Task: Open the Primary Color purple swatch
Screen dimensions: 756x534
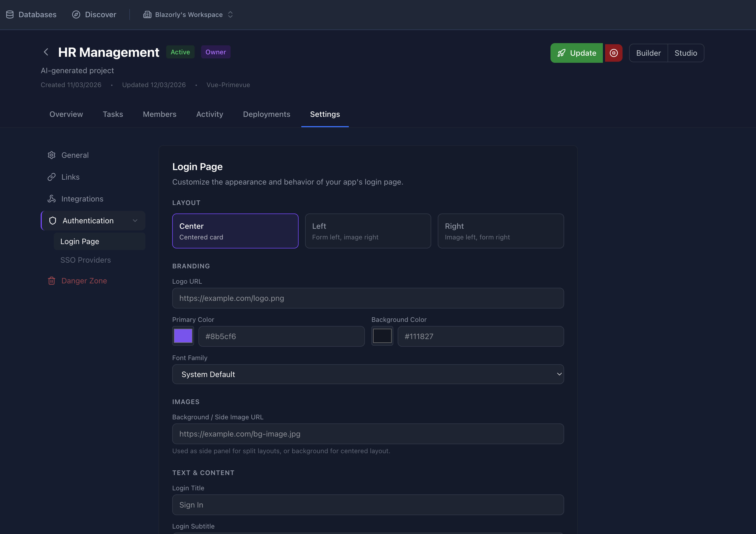Action: pyautogui.click(x=183, y=336)
